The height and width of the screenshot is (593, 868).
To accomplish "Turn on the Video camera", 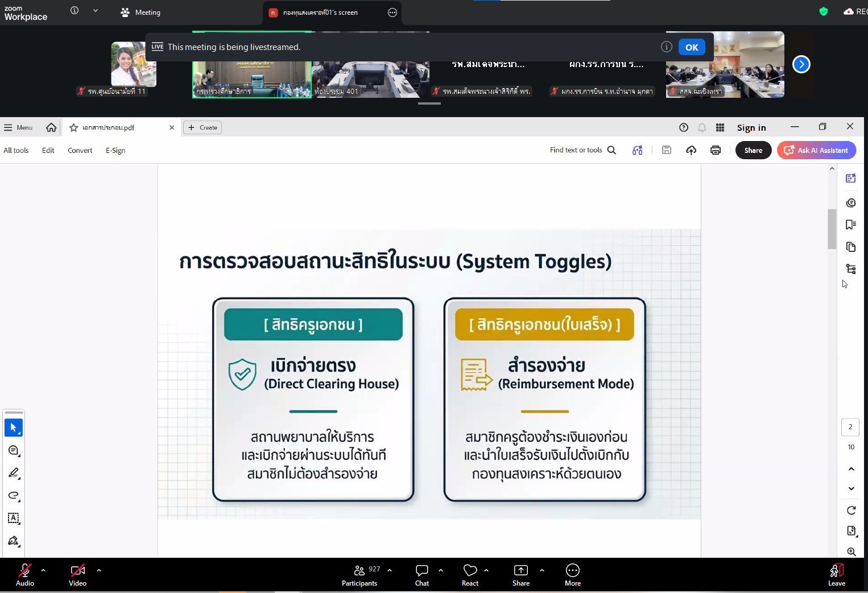I will (x=77, y=574).
